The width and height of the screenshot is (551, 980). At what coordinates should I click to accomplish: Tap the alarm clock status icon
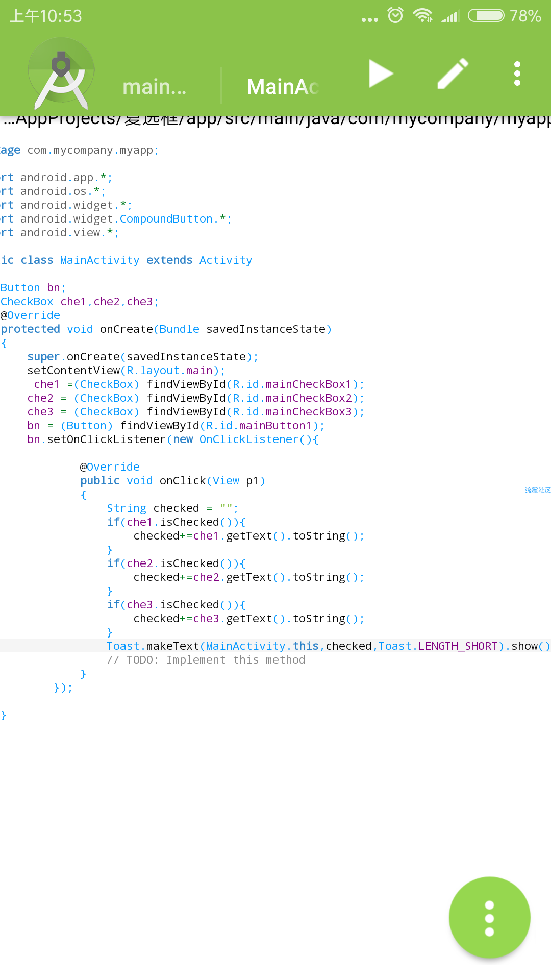(395, 16)
